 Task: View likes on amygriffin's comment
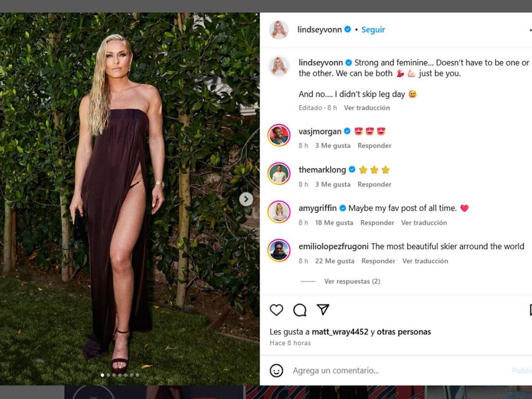(x=334, y=223)
